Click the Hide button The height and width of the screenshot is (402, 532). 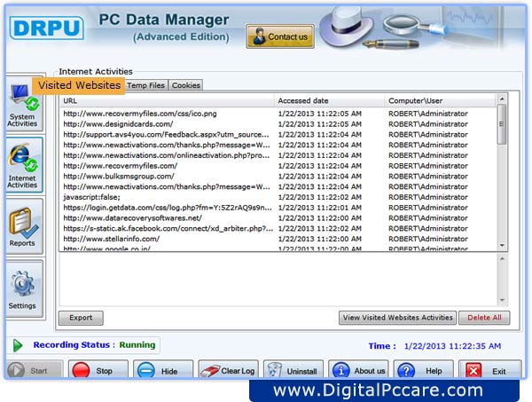[x=163, y=370]
